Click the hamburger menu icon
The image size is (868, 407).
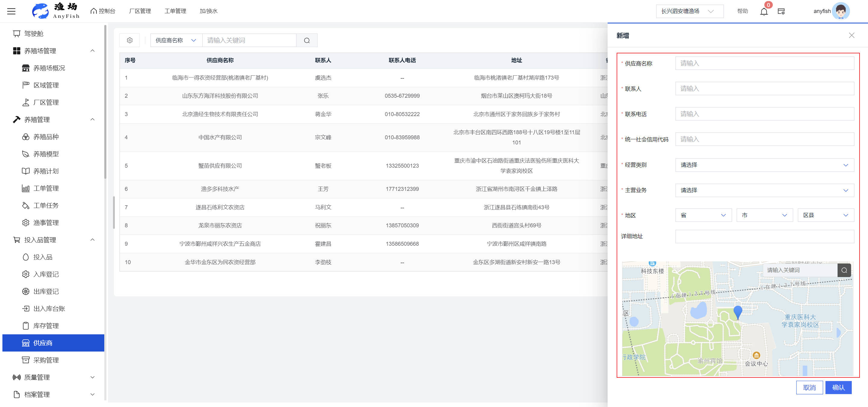(x=11, y=11)
